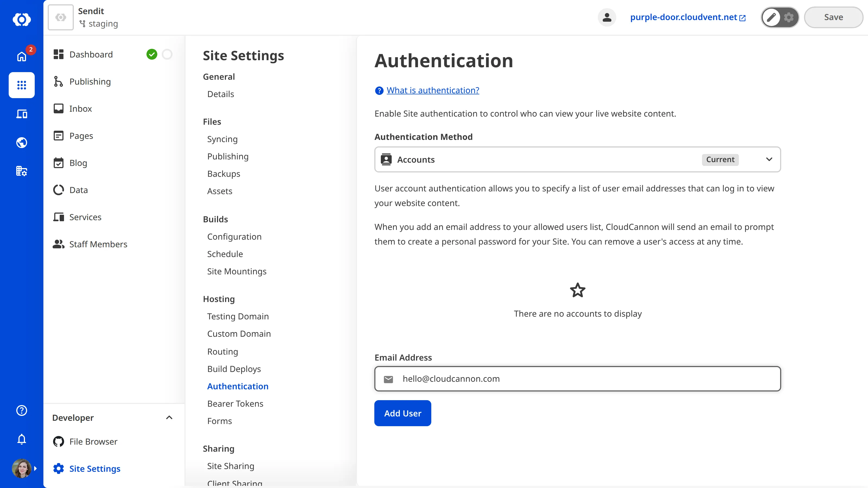Click the Add User button
Viewport: 868px width, 488px height.
[x=402, y=413]
